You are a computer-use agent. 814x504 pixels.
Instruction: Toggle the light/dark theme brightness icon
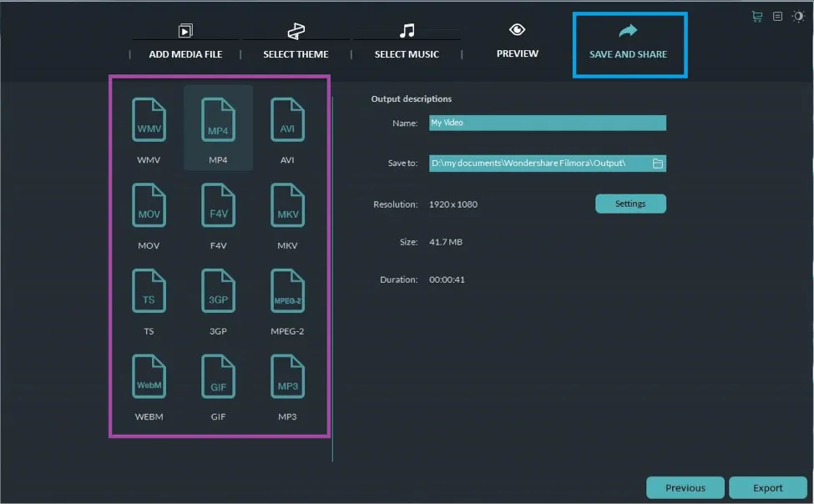coord(798,16)
